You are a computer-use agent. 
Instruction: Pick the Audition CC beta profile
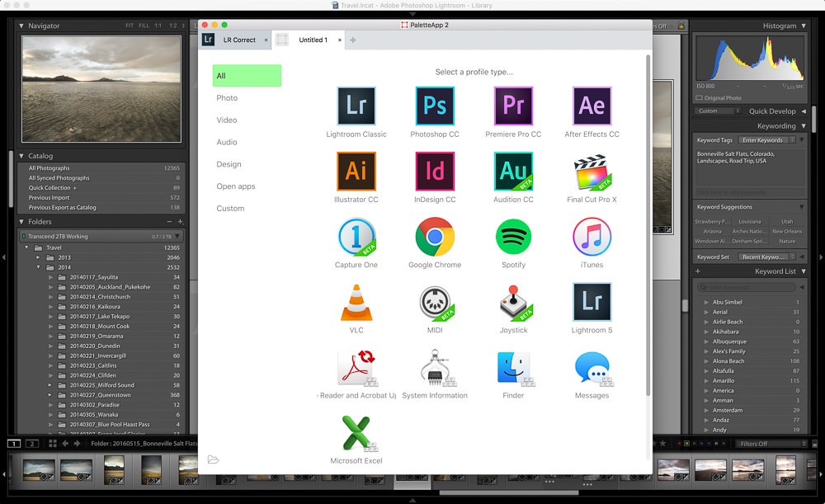[513, 171]
